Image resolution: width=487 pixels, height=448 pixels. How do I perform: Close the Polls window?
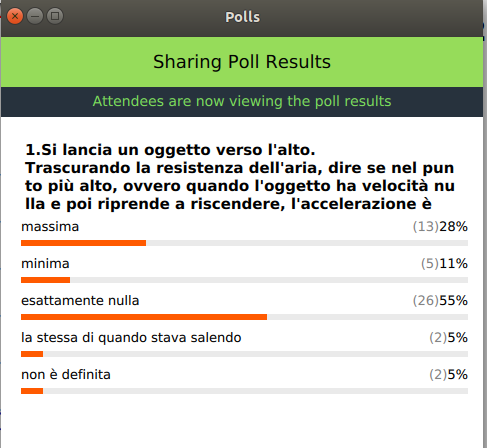tap(15, 16)
